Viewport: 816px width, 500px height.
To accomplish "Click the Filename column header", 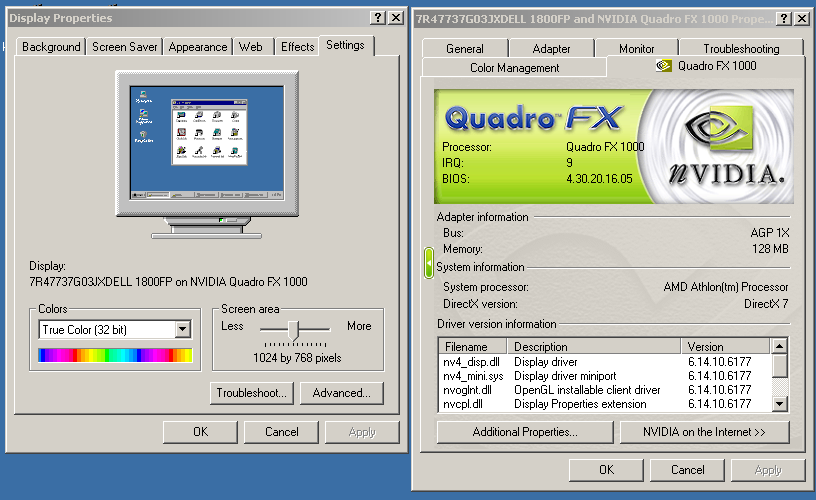I will [x=473, y=347].
